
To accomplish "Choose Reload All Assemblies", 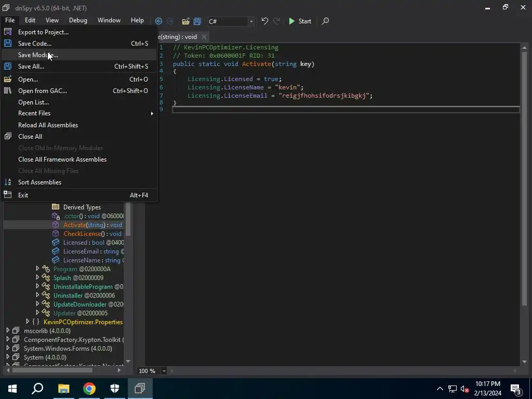I will pyautogui.click(x=79, y=125).
